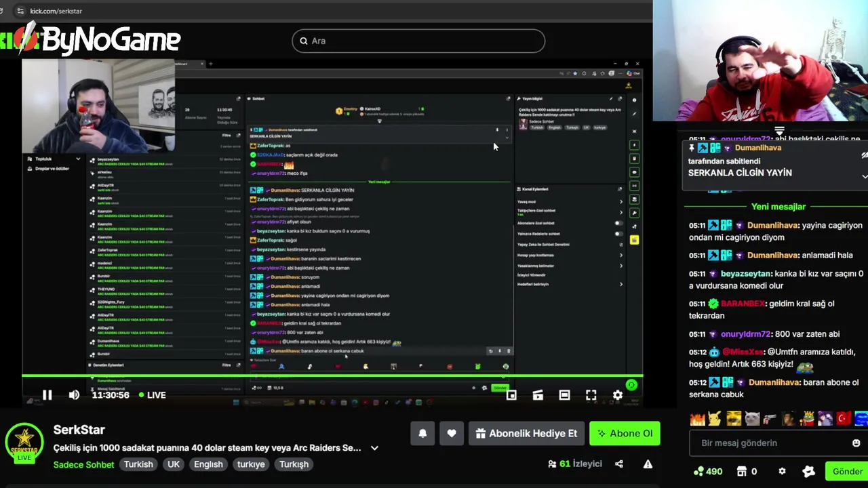868x488 pixels.
Task: Focus the Ara search field
Action: click(418, 41)
